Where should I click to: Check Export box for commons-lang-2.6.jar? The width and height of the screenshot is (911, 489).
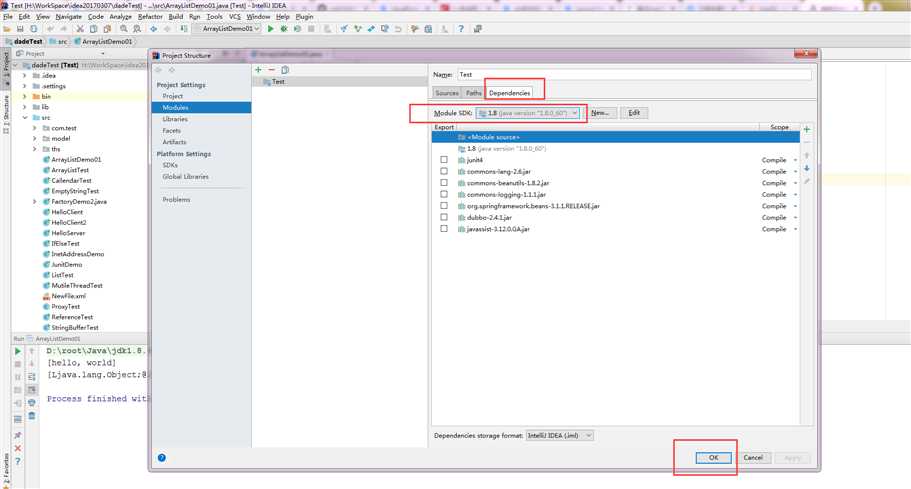(x=444, y=171)
